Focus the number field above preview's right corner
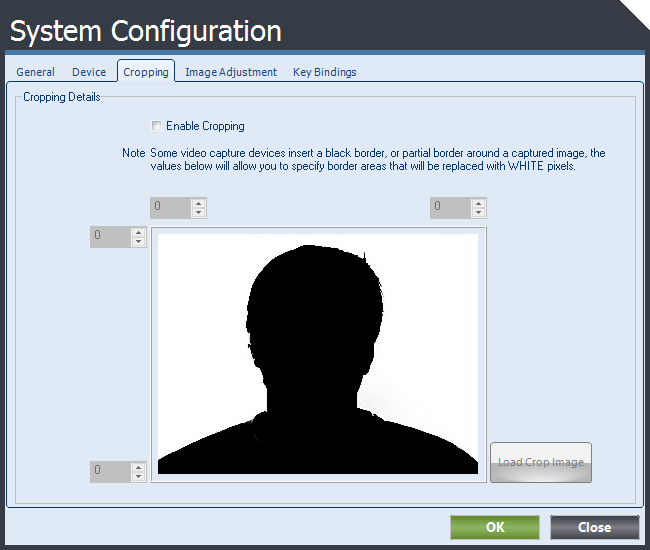 [x=451, y=208]
